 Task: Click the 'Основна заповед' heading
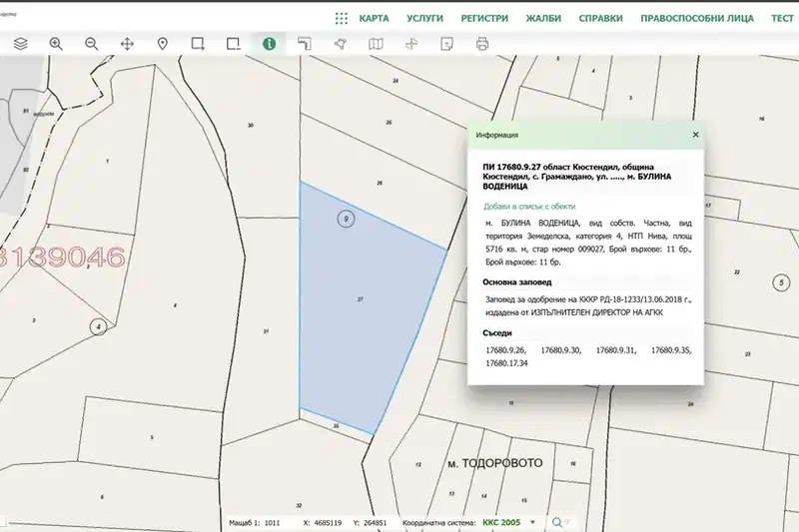click(x=517, y=282)
